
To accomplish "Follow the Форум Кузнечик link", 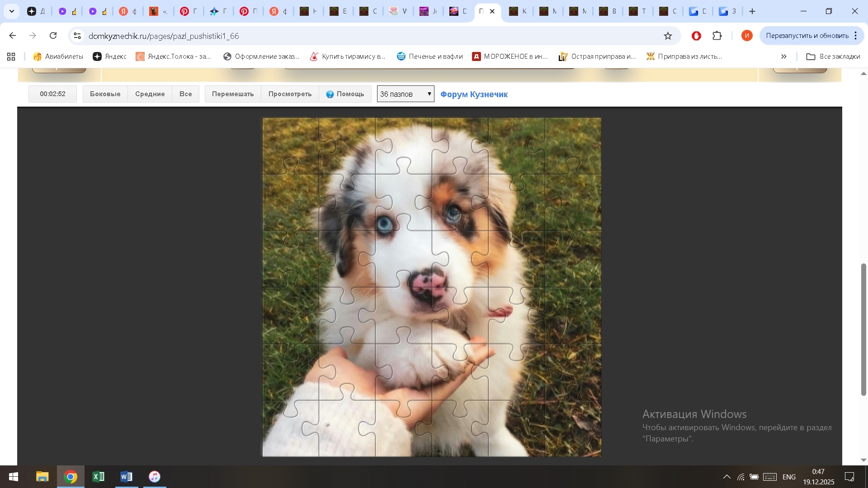I will click(x=474, y=94).
